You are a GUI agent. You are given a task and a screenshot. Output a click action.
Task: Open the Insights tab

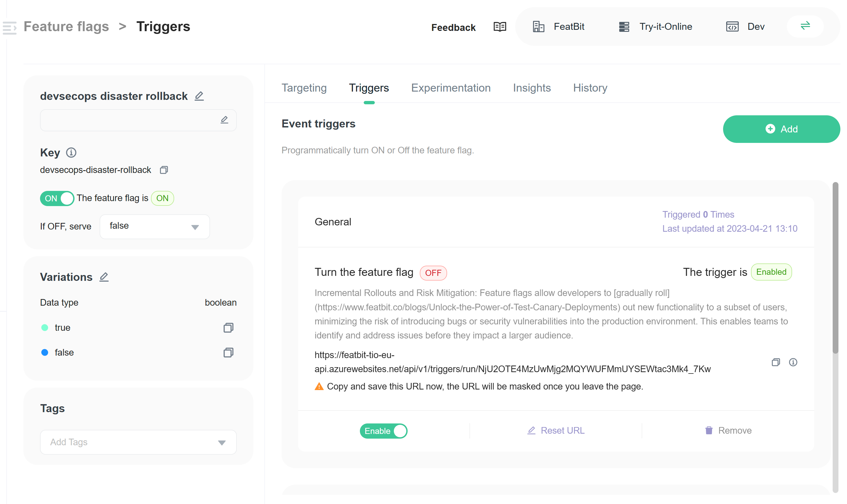(532, 88)
